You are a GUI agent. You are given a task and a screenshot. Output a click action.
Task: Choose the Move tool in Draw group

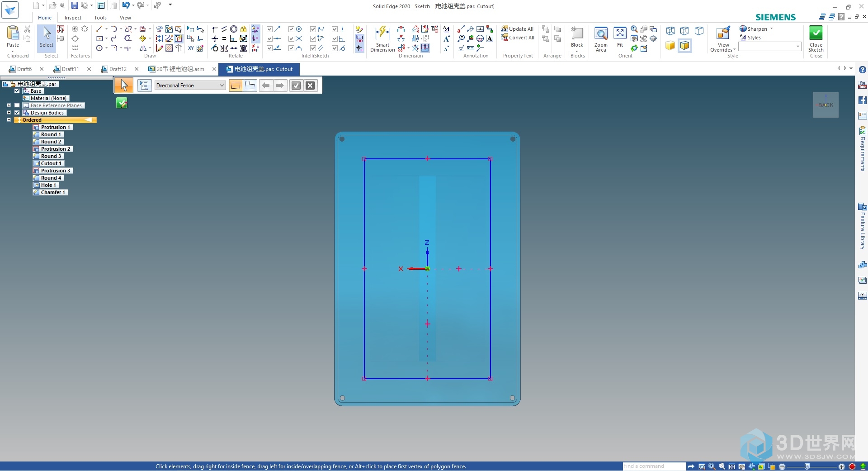coord(143,38)
